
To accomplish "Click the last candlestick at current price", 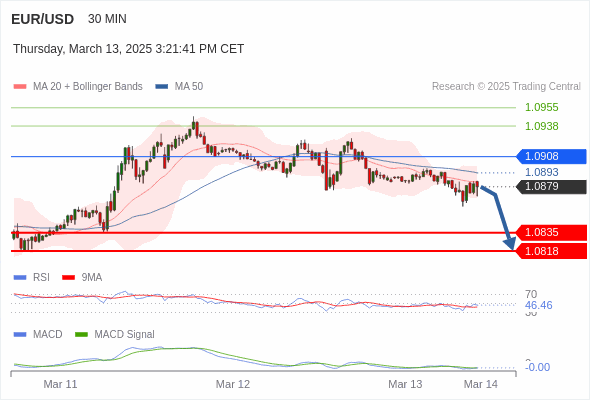I will (x=477, y=188).
